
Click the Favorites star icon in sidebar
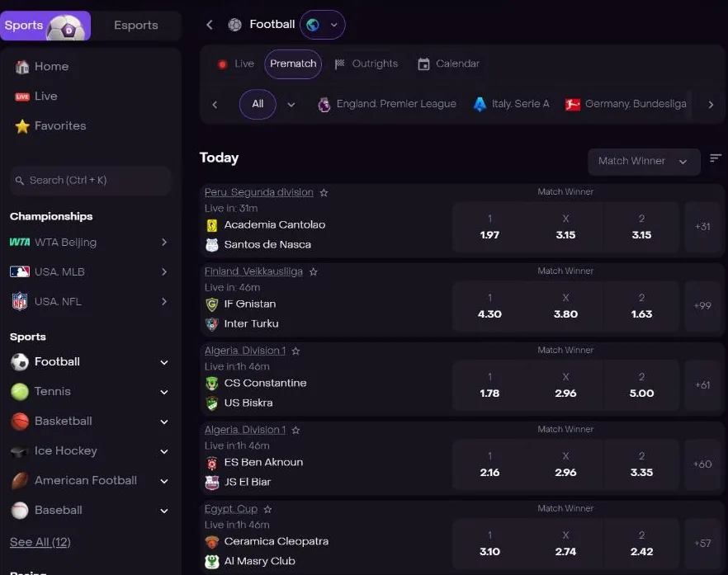pyautogui.click(x=21, y=126)
